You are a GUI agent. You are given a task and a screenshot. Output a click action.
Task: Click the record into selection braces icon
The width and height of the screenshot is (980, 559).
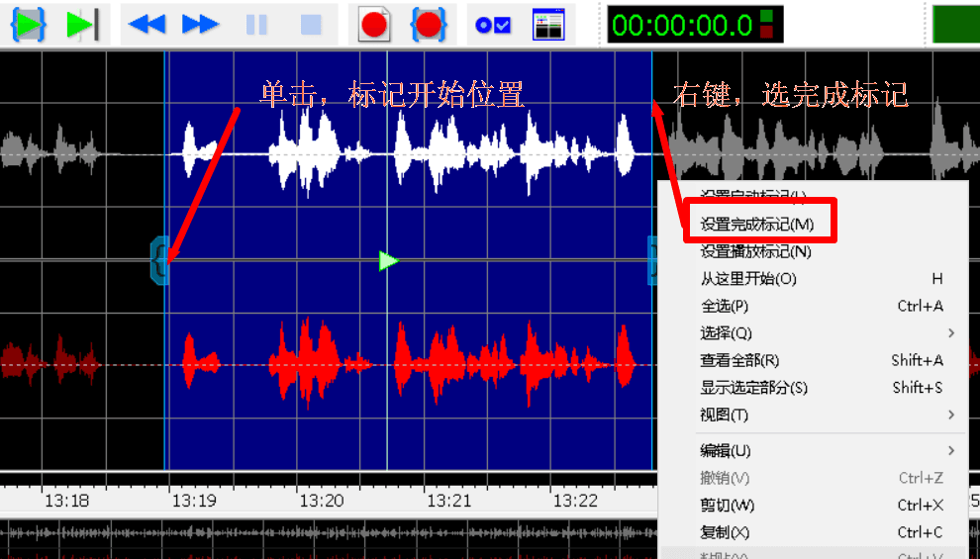click(x=429, y=25)
